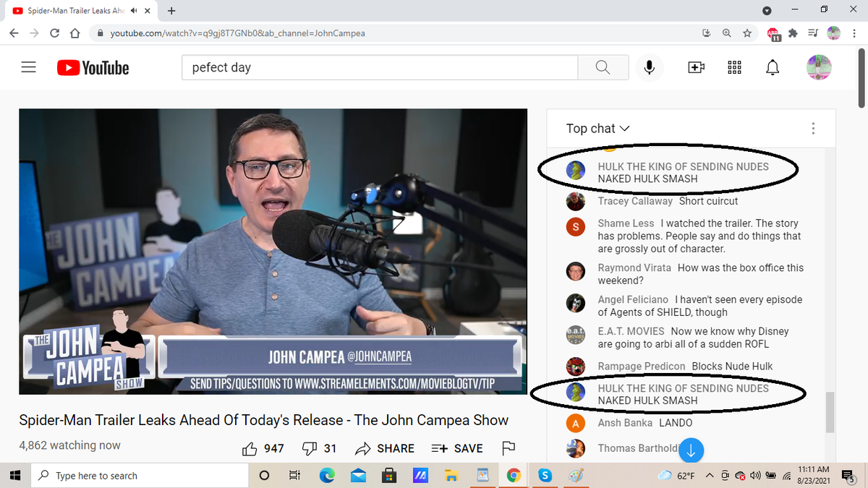Open live chat three-dot options menu

point(813,128)
